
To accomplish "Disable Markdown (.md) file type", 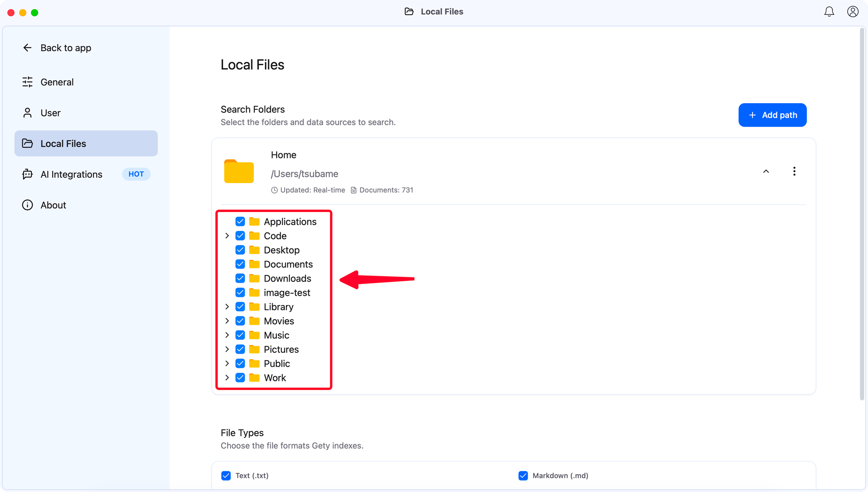I will (x=523, y=475).
